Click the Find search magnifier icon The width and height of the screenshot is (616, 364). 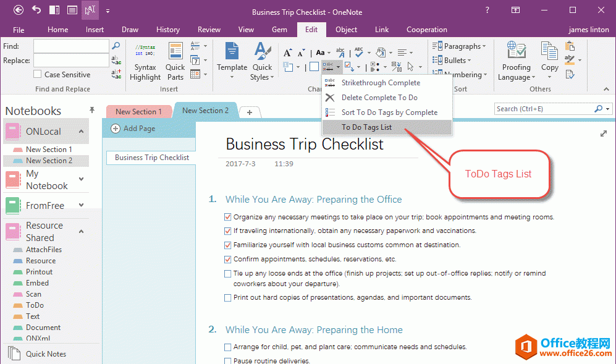point(116,46)
